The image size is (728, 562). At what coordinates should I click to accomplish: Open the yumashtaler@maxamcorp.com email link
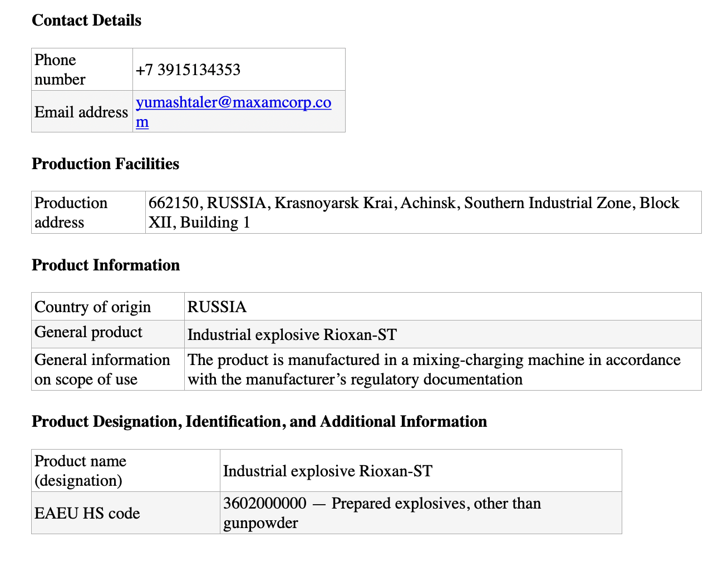[233, 103]
